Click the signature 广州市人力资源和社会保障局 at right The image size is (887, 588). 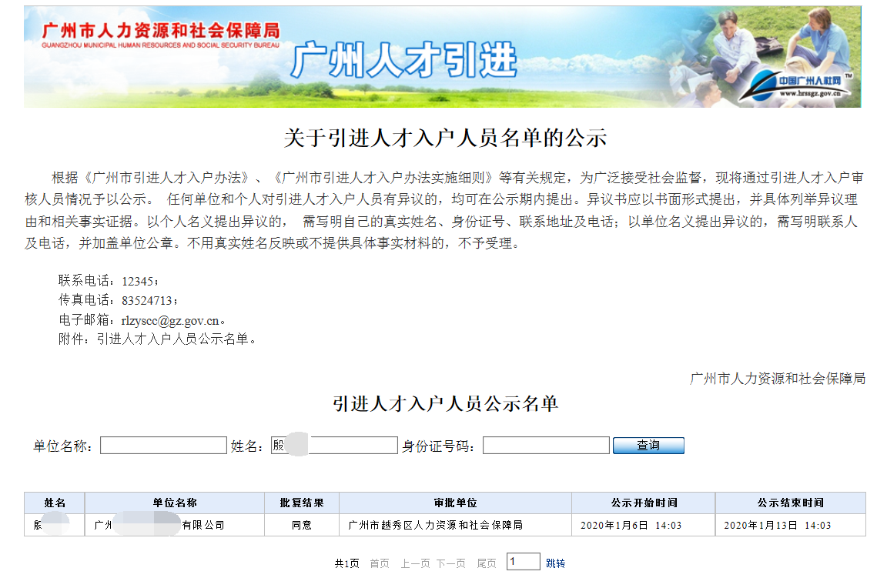tap(778, 379)
